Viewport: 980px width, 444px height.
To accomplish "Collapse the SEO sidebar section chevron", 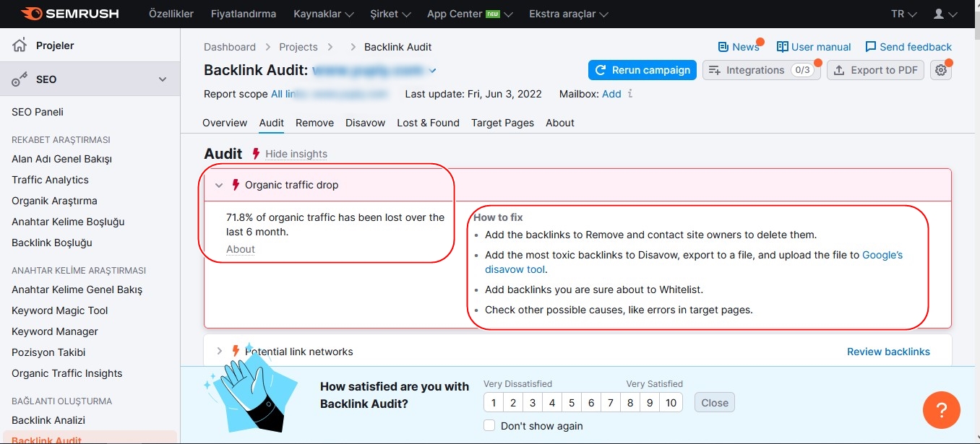I will 163,79.
